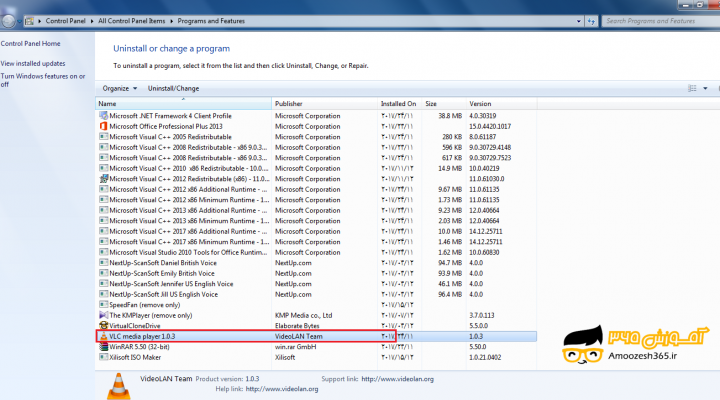Open Control Panel Home link

30,44
